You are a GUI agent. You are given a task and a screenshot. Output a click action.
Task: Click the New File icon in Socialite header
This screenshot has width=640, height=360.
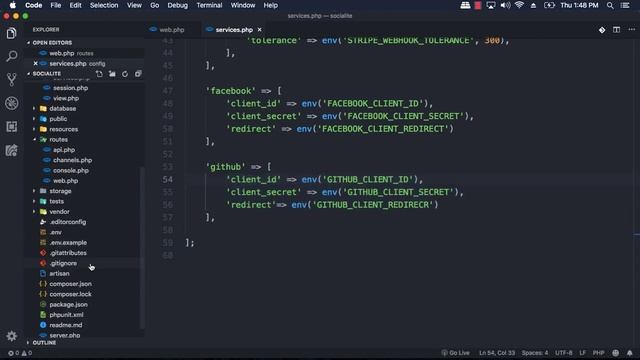pyautogui.click(x=99, y=74)
